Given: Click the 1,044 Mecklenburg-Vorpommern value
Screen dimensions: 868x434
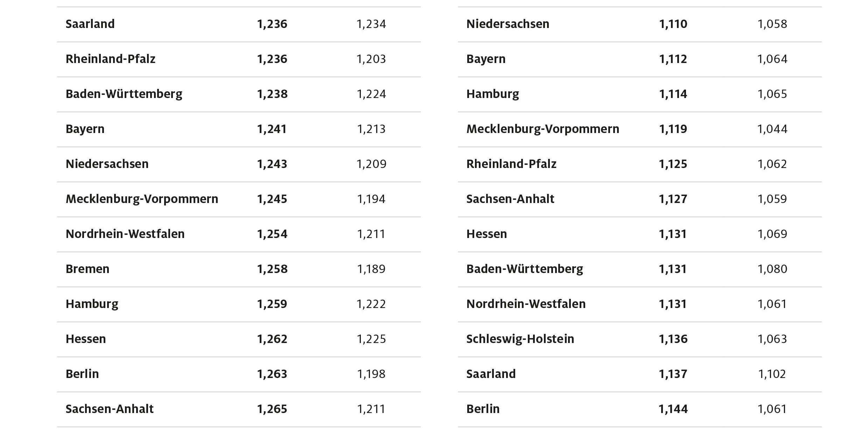Looking at the screenshot, I should [772, 129].
